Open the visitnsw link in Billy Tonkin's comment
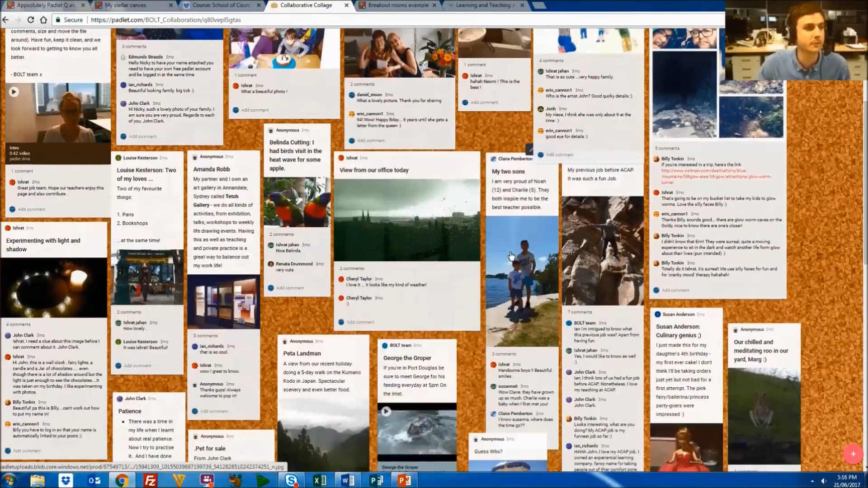 pyautogui.click(x=703, y=171)
